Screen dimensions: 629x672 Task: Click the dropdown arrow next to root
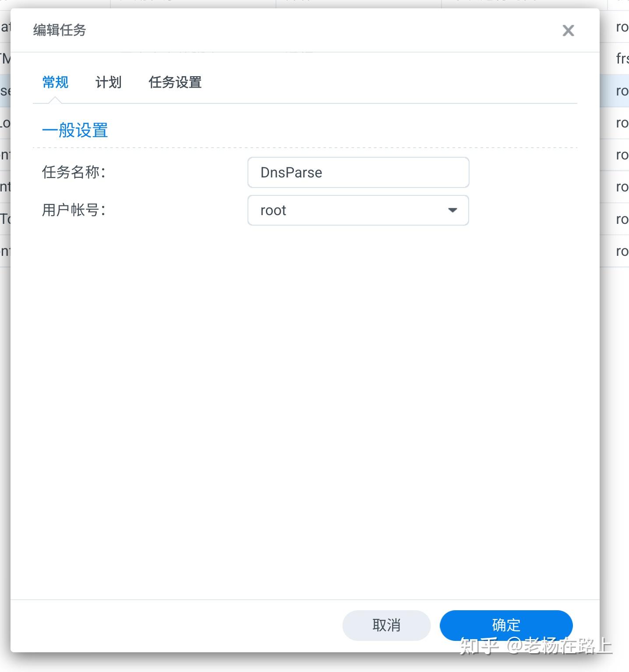coord(452,210)
